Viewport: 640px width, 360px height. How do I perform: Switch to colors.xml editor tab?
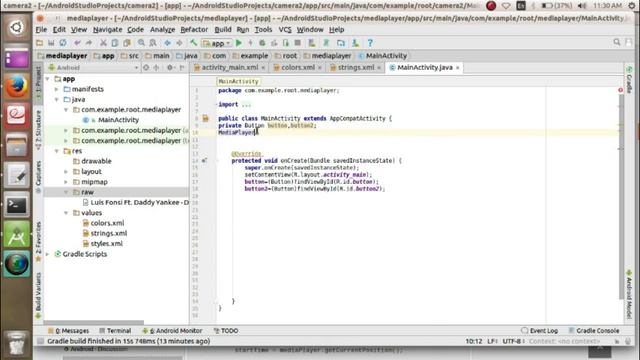pos(298,67)
